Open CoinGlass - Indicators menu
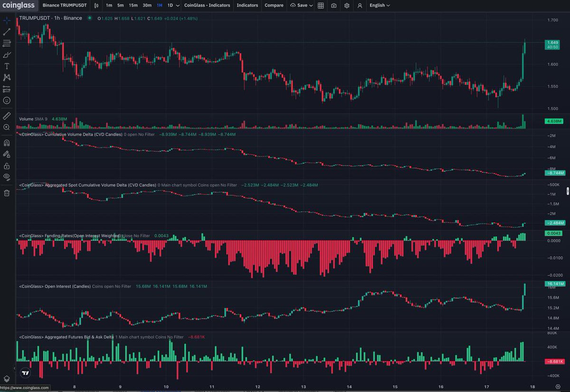The image size is (570, 392). pos(207,5)
